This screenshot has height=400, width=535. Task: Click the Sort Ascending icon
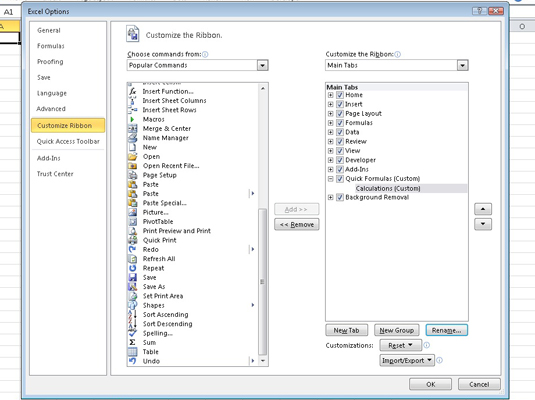132,315
